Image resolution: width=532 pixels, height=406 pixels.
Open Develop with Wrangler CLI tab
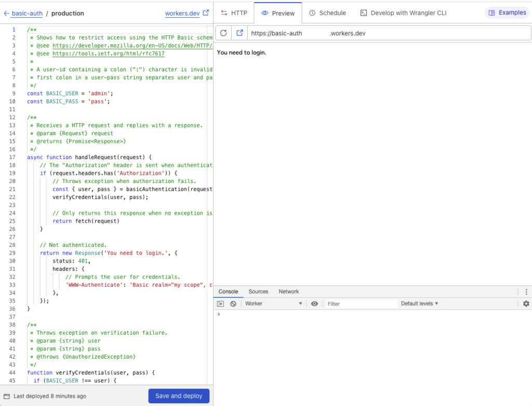click(x=403, y=13)
